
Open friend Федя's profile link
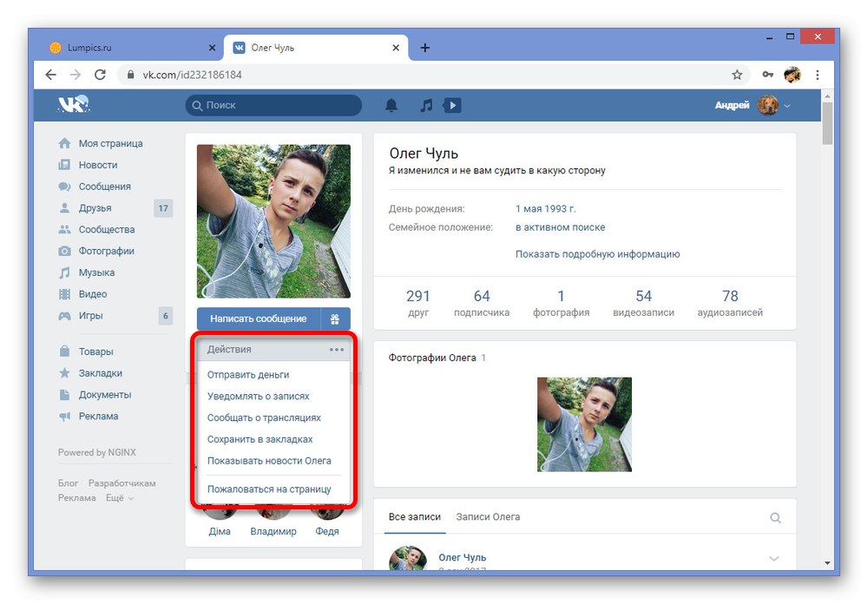pyautogui.click(x=326, y=531)
